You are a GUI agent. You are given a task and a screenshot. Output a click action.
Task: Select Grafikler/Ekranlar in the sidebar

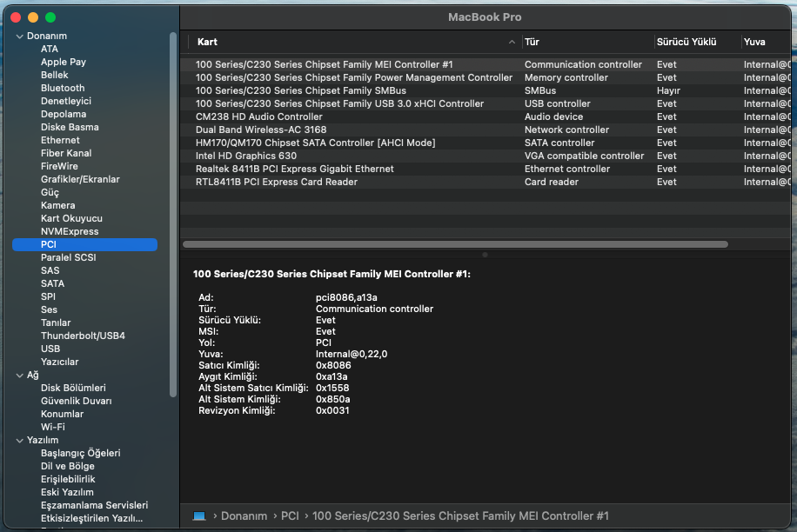(80, 179)
